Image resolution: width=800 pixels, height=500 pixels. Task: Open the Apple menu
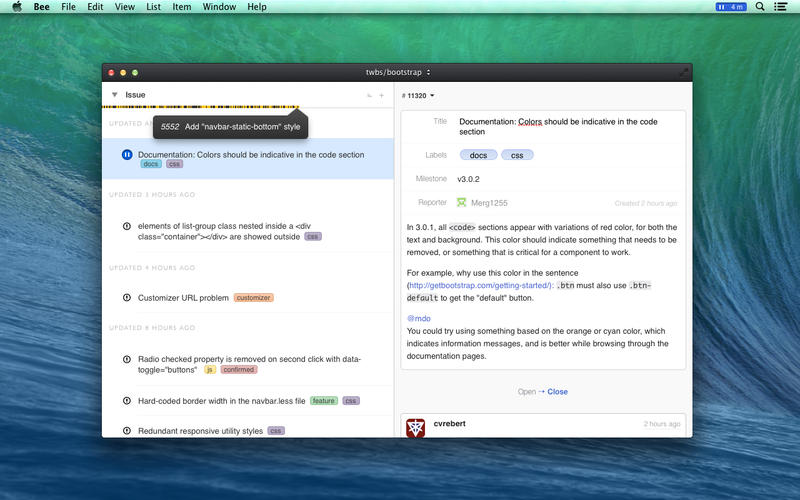coord(16,7)
